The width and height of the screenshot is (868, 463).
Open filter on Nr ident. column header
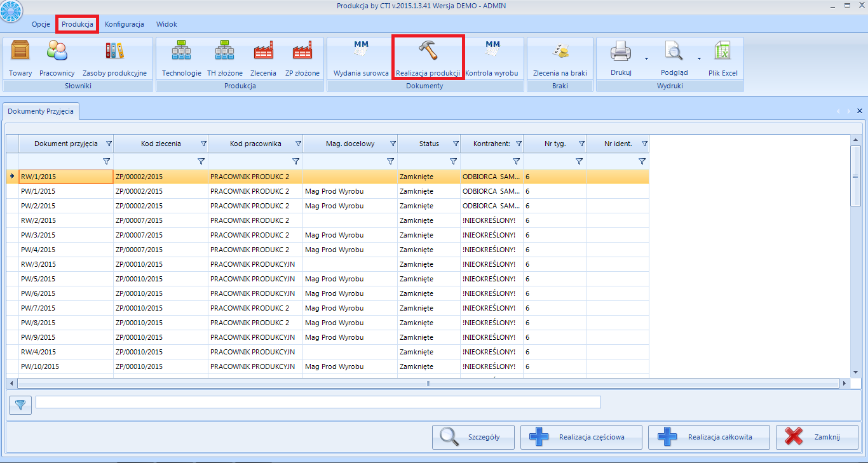(x=644, y=144)
